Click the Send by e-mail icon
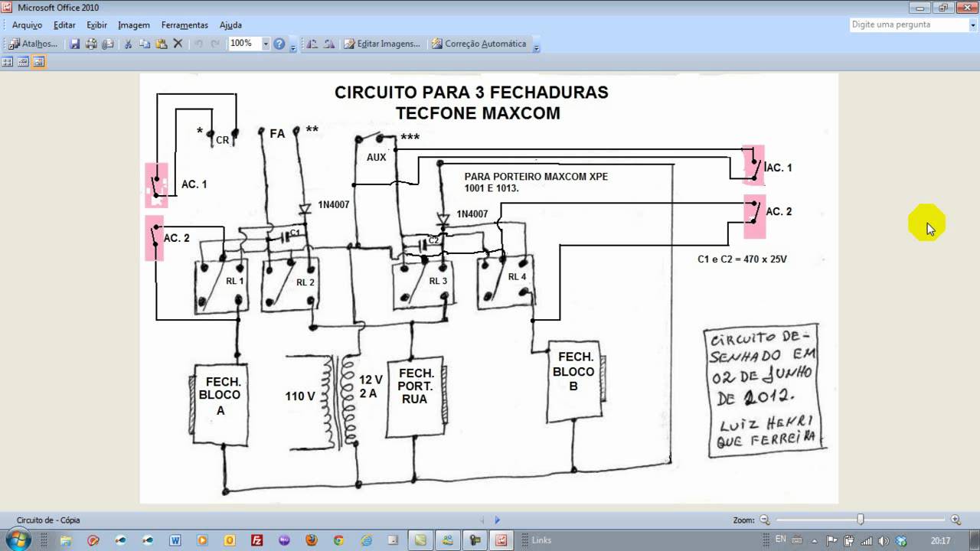This screenshot has width=980, height=551. click(108, 44)
